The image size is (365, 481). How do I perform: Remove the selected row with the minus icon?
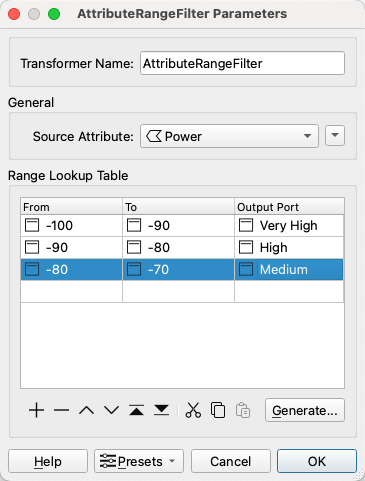tap(61, 410)
